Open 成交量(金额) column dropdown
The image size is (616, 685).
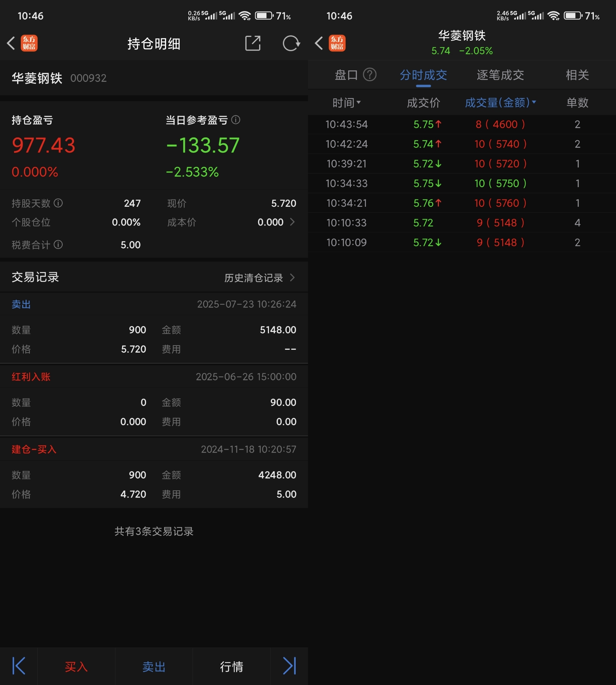coord(501,103)
